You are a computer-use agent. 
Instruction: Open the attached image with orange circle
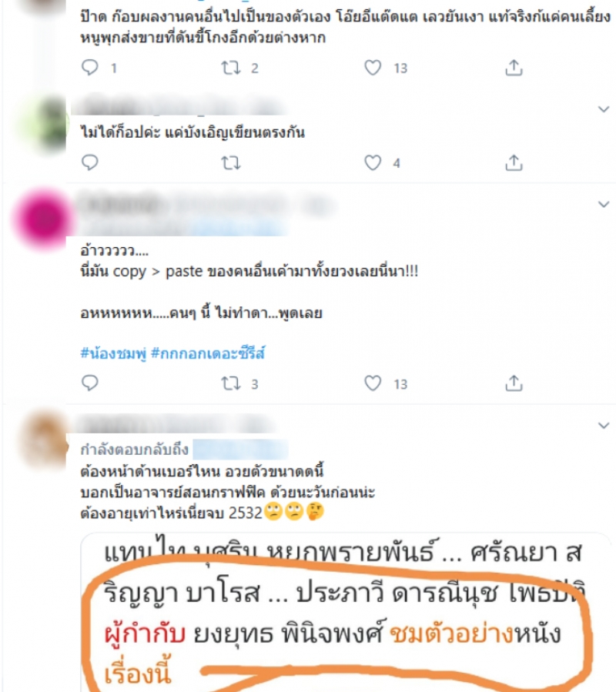346,613
